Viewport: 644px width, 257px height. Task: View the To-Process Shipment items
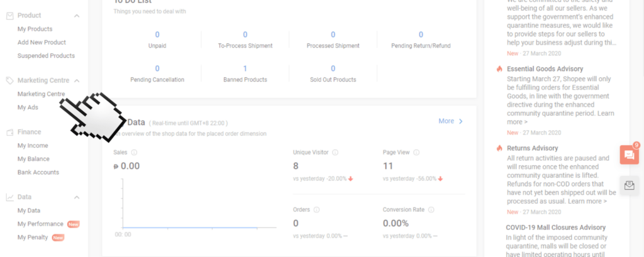[x=245, y=35]
